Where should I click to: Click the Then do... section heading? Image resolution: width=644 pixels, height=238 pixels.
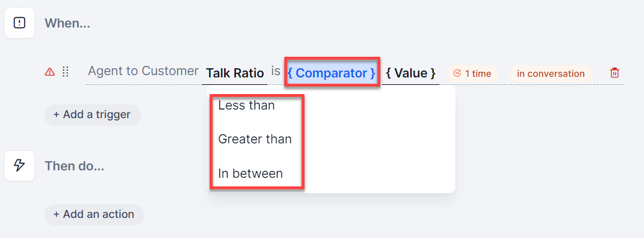coord(74,166)
